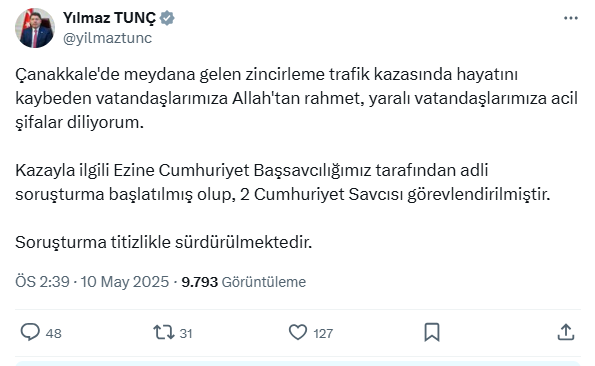The height and width of the screenshot is (366, 595).
Task: Click the 127 likes count
Action: tap(323, 333)
